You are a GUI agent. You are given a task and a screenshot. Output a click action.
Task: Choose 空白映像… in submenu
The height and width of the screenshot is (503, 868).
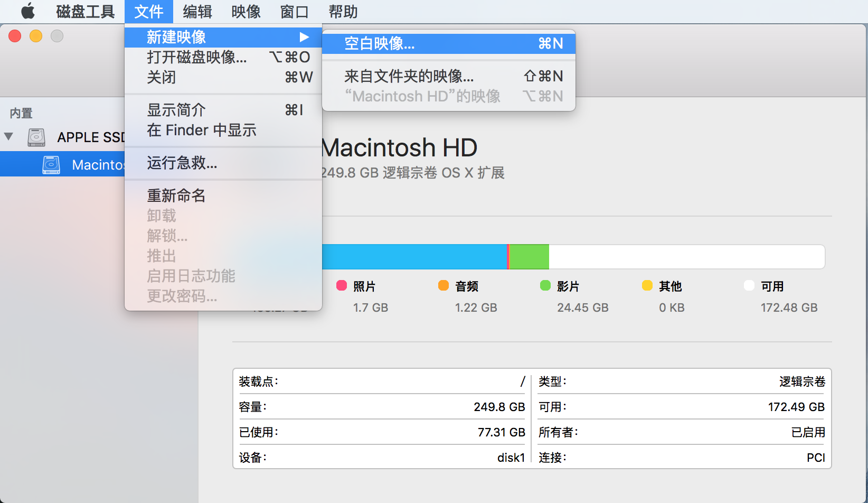[449, 43]
